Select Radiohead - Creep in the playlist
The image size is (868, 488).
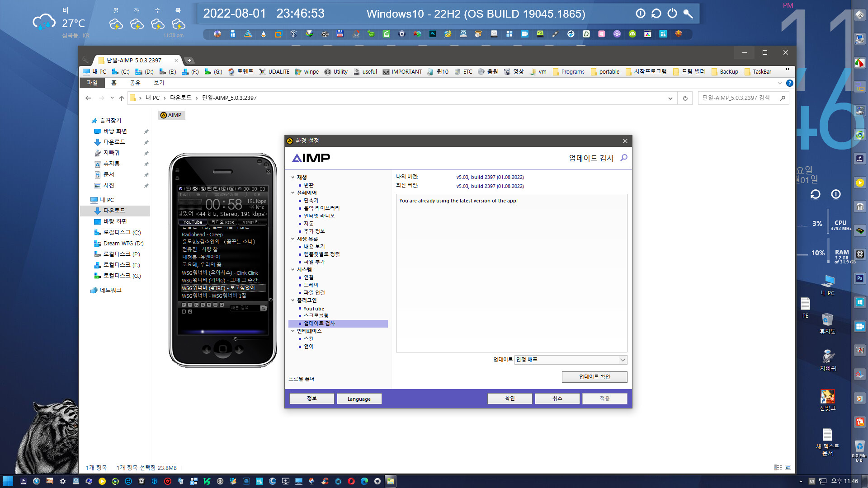click(x=202, y=235)
